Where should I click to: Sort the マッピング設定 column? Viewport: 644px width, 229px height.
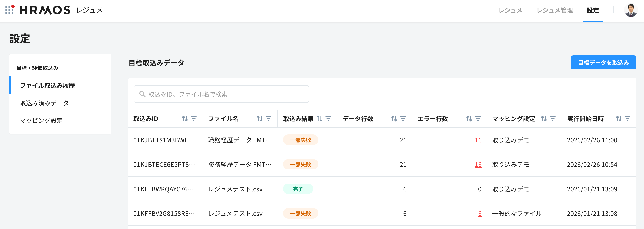tap(544, 119)
